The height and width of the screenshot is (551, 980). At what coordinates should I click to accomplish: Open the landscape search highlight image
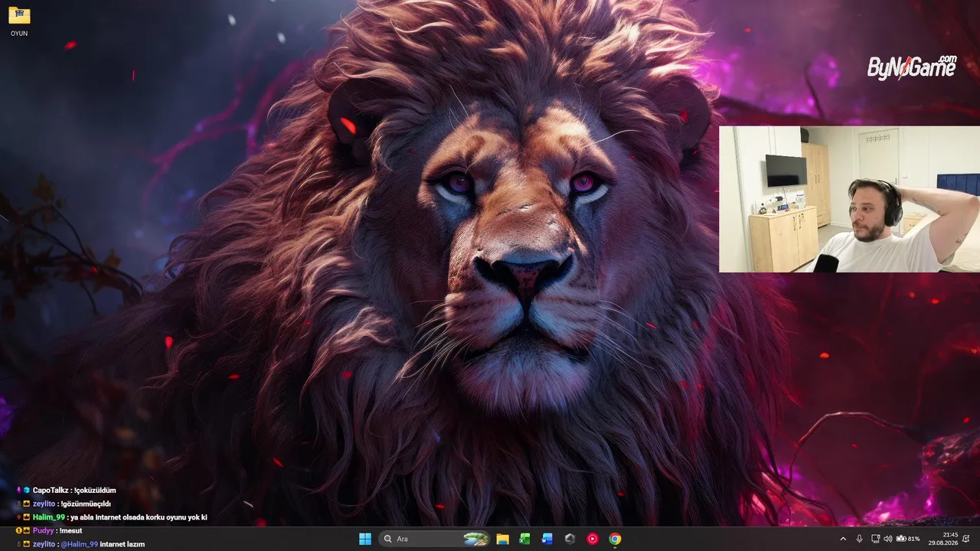[x=475, y=539]
